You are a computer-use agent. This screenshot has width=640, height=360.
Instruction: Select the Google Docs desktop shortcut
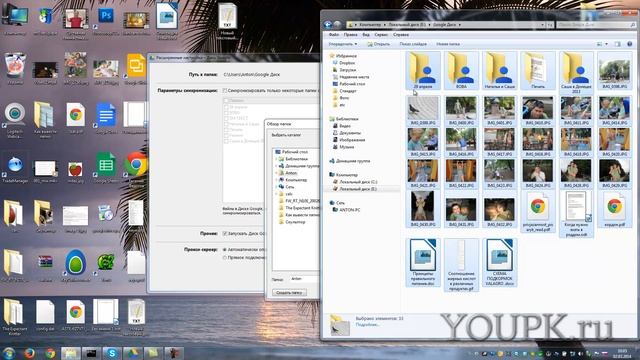click(106, 118)
